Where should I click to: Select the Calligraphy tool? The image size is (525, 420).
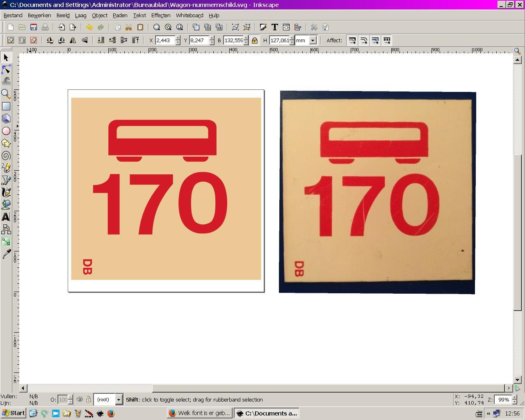coord(6,192)
